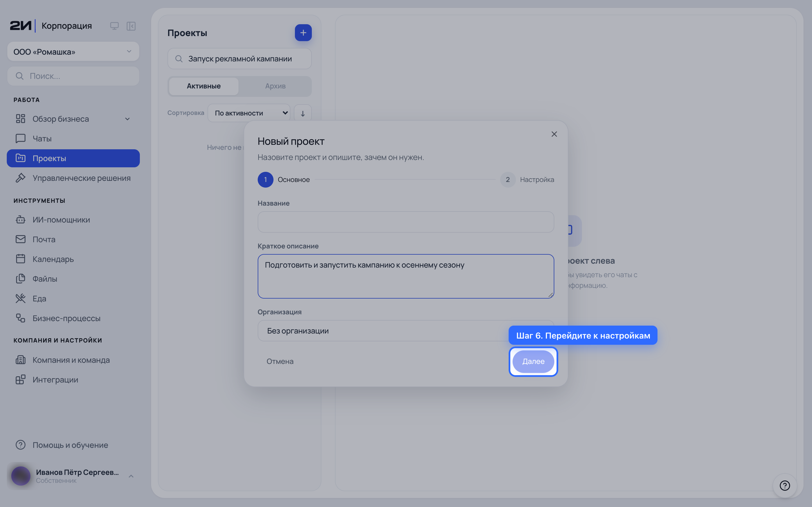Open the По активности sort dropdown
This screenshot has height=507, width=812.
point(249,113)
